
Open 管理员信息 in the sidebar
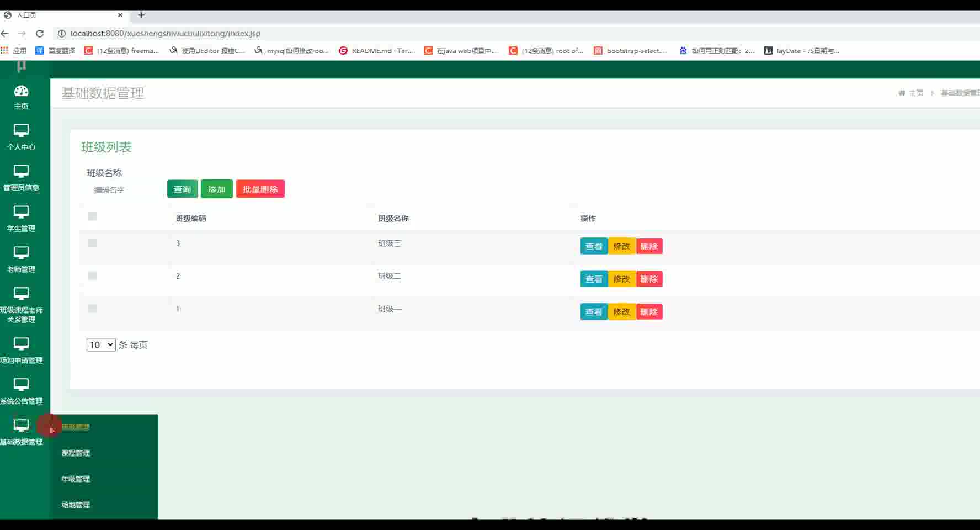21,178
